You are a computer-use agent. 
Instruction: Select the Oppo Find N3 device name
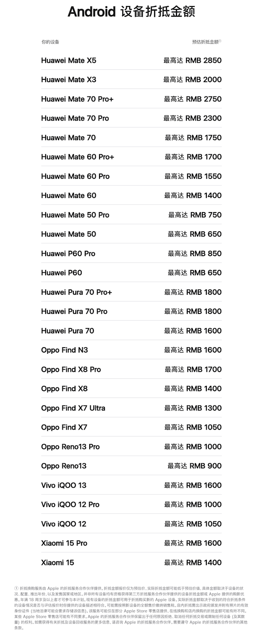pyautogui.click(x=64, y=350)
